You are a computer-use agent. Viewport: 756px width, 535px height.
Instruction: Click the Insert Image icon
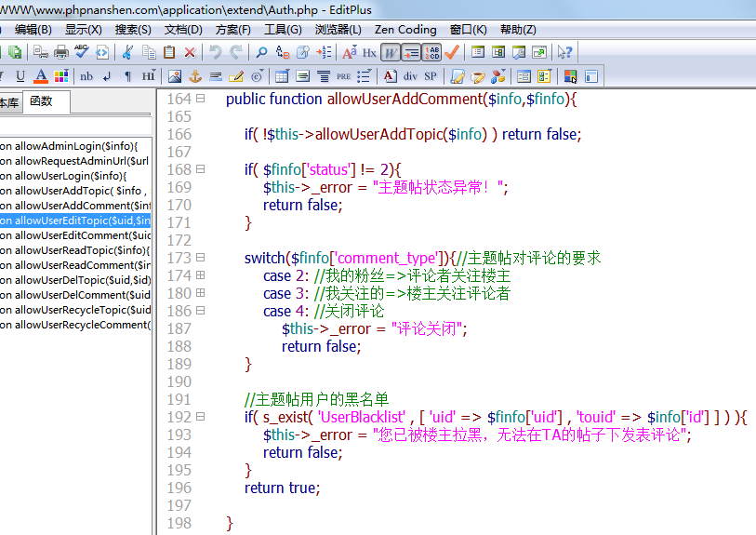coord(175,76)
